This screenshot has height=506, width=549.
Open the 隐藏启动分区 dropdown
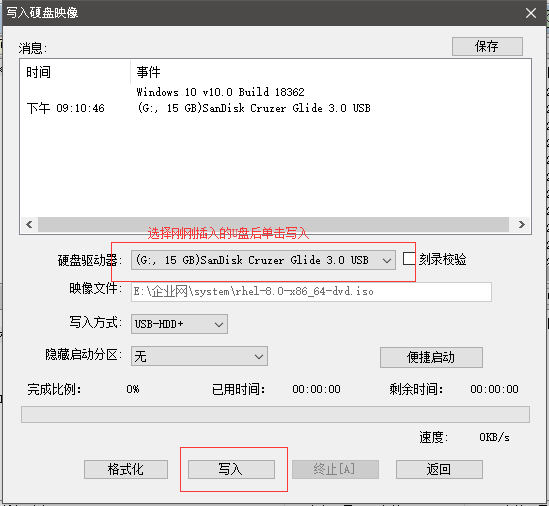click(199, 356)
